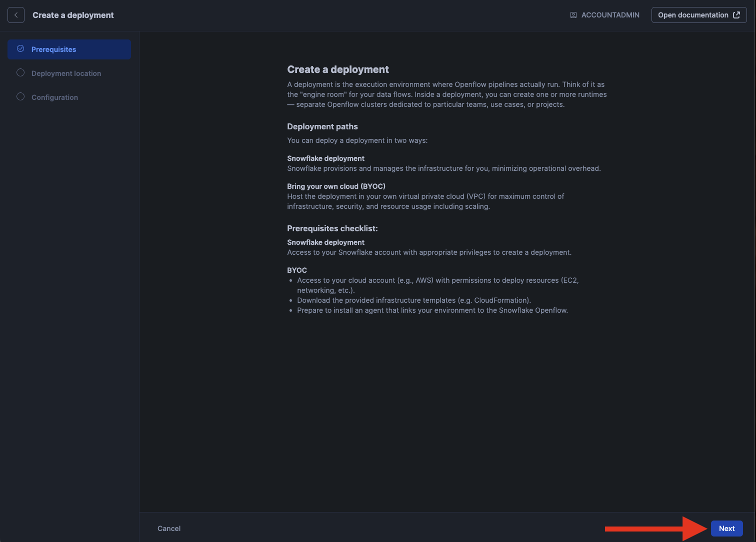Open the Configuration step label
The image size is (756, 542).
(54, 97)
